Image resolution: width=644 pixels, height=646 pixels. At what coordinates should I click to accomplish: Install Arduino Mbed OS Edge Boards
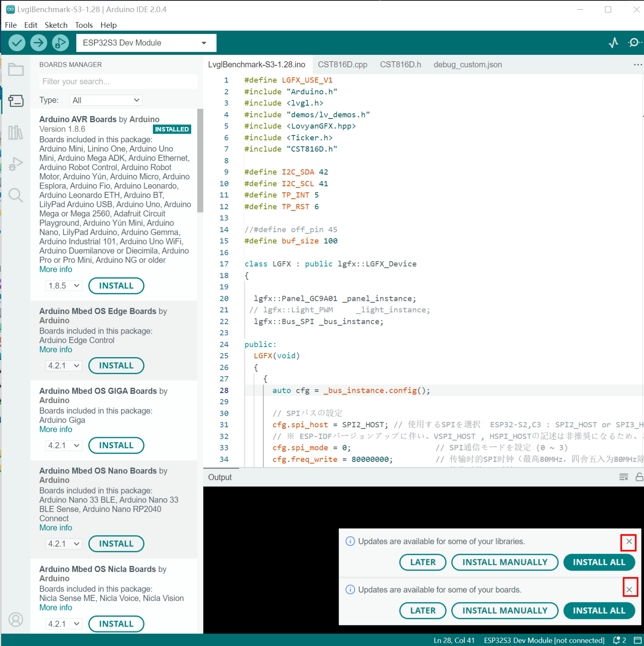(116, 366)
